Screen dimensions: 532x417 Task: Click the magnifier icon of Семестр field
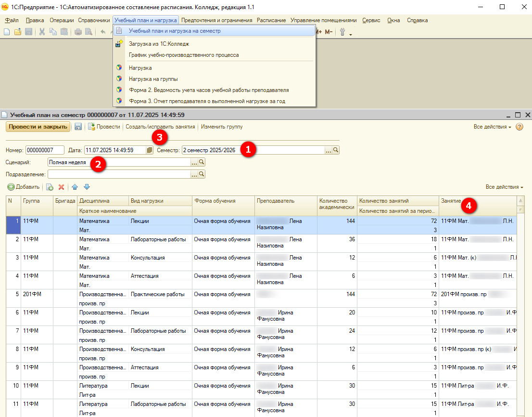(x=336, y=150)
